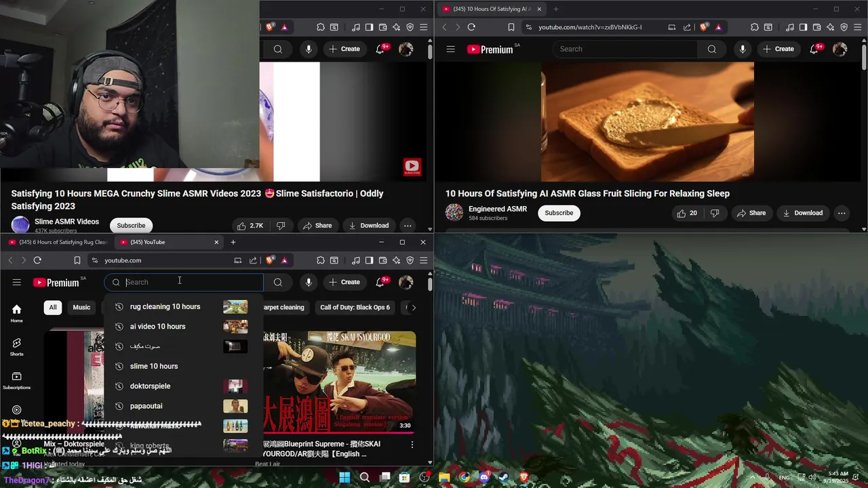This screenshot has height=488, width=868.
Task: Show hidden icons chevron in system tray
Action: 752,477
